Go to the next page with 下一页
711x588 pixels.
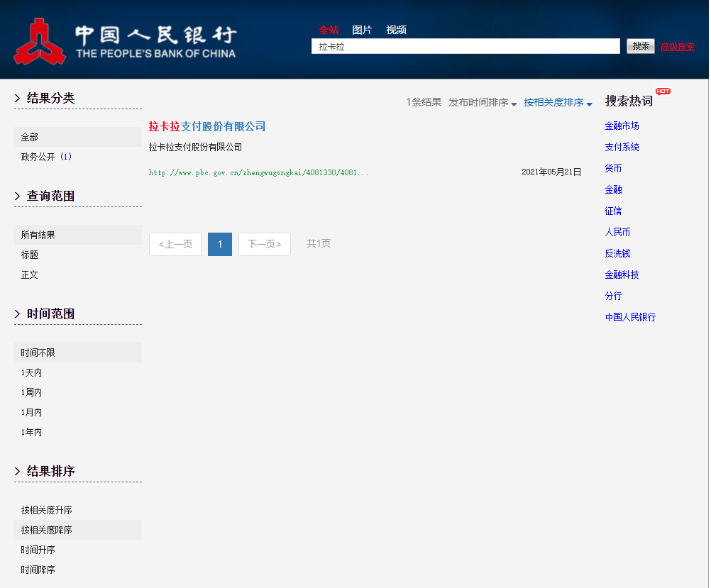265,245
